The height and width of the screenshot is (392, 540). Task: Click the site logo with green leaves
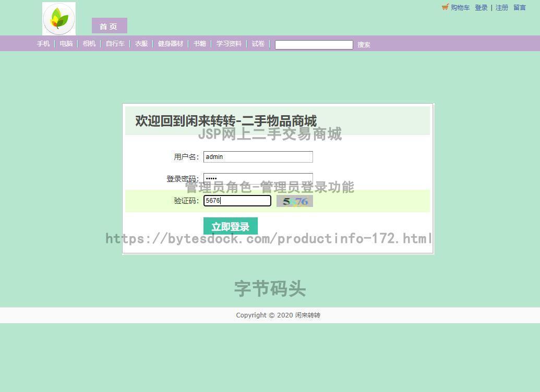58,18
